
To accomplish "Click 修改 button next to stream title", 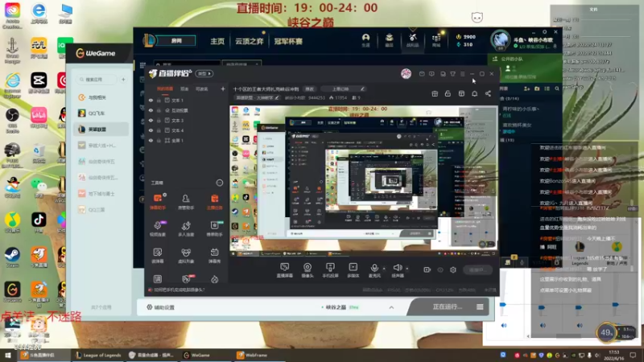I will tap(310, 88).
